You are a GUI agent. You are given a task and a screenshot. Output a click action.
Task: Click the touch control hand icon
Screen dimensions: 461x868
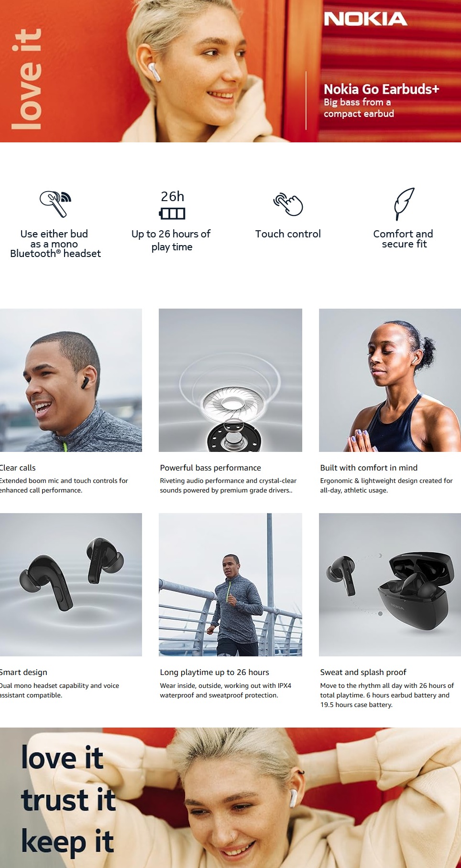(288, 204)
